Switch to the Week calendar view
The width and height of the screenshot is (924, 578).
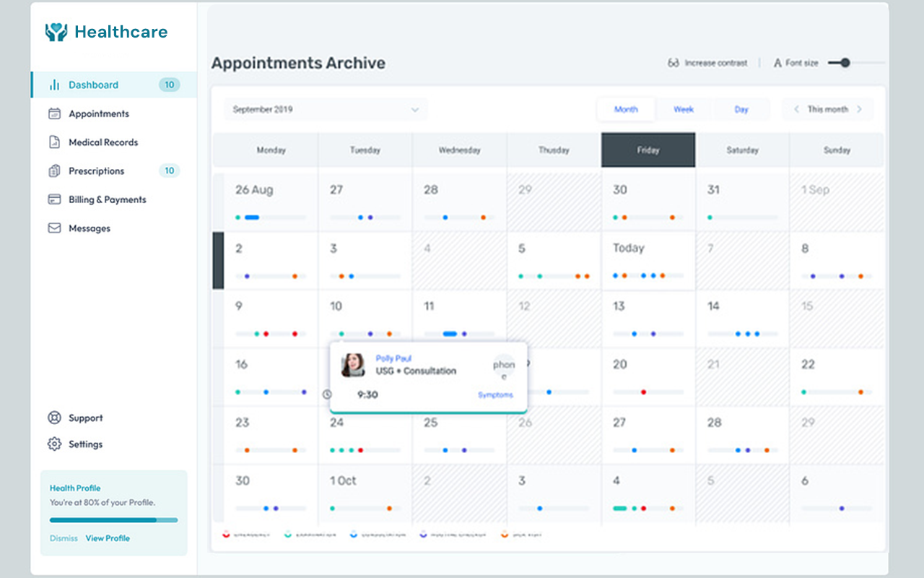click(x=683, y=109)
